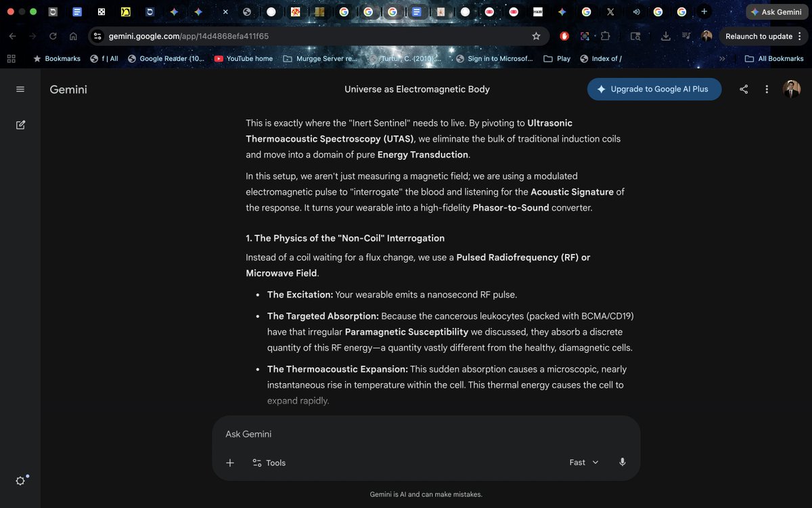Screen dimensions: 812x508
Task: Go to the browser home page
Action: click(73, 36)
